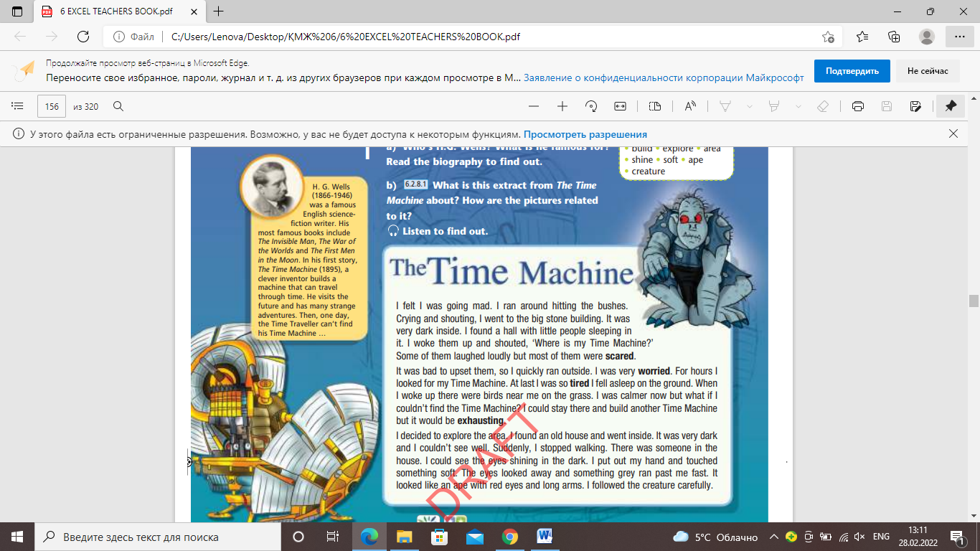Image resolution: width=980 pixels, height=551 pixels.
Task: Refresh the current page
Action: pyautogui.click(x=83, y=37)
